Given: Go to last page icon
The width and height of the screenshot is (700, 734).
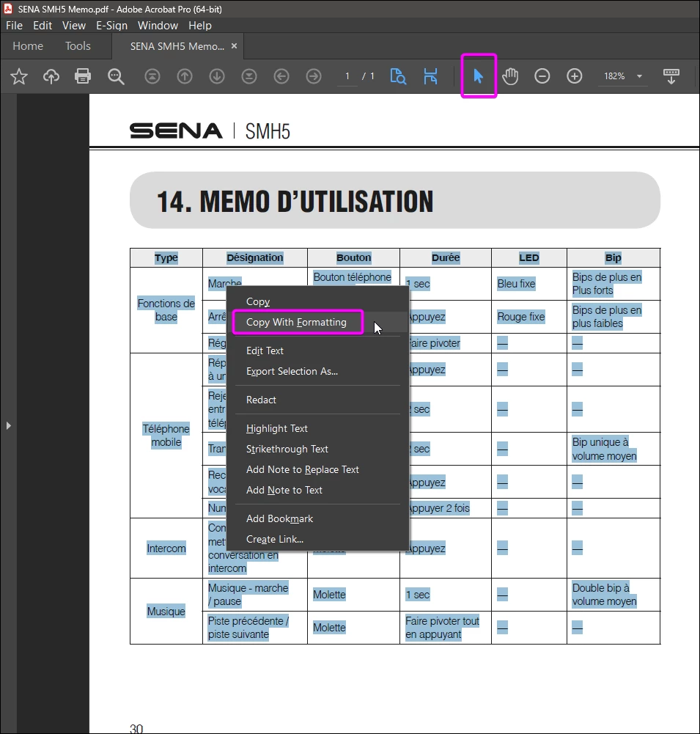Looking at the screenshot, I should (249, 76).
